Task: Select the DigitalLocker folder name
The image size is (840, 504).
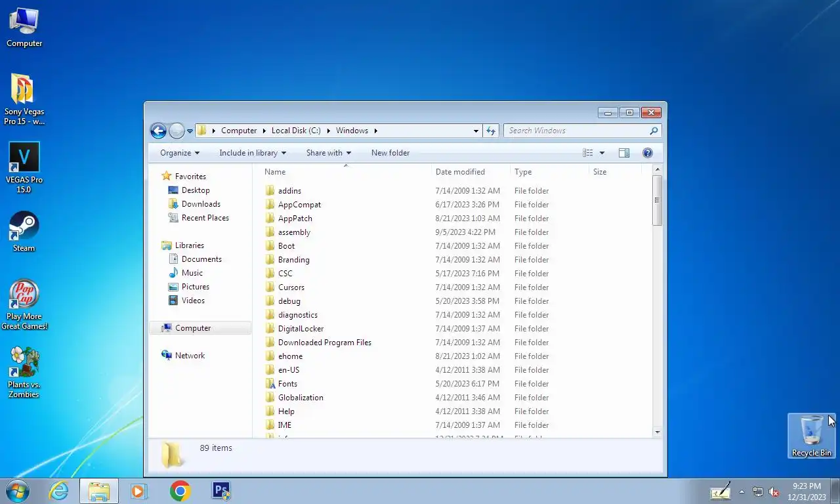Action: click(x=301, y=329)
